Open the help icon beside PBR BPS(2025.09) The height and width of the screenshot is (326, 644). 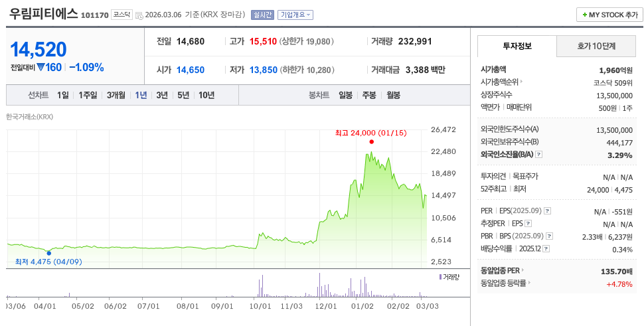[x=550, y=236]
